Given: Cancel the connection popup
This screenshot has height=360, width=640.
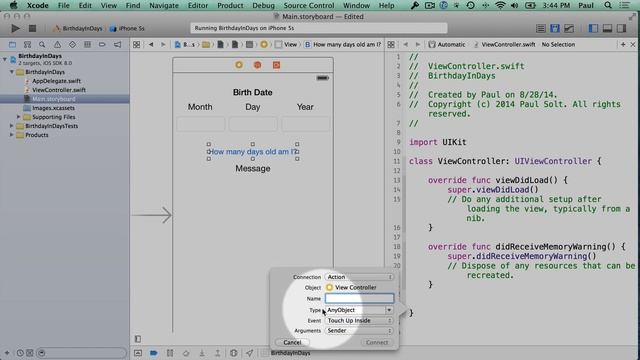Looking at the screenshot, I should [292, 342].
